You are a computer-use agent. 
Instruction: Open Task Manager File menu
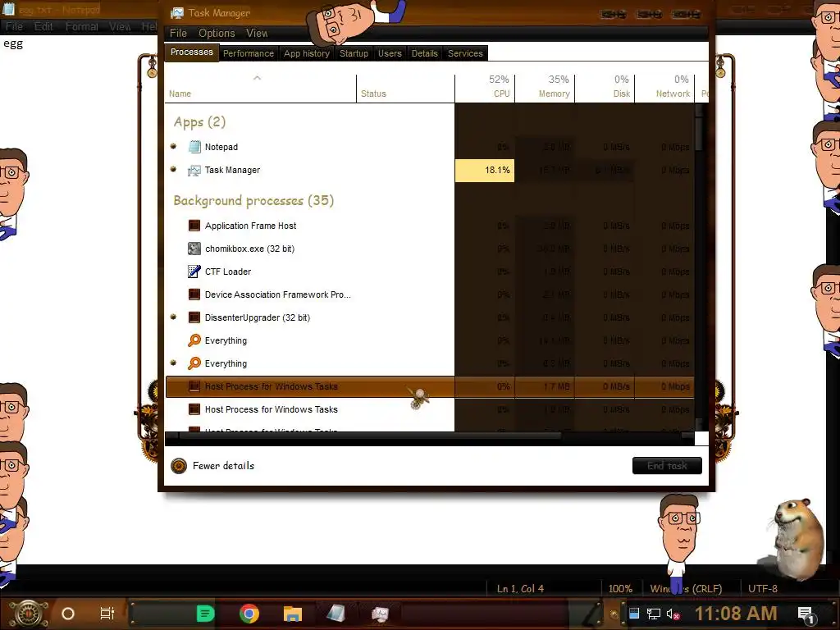178,33
